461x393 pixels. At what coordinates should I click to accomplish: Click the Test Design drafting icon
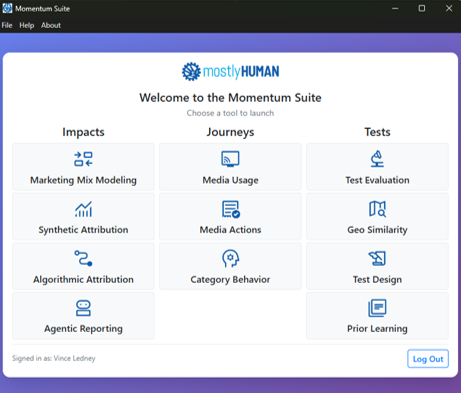[377, 258]
